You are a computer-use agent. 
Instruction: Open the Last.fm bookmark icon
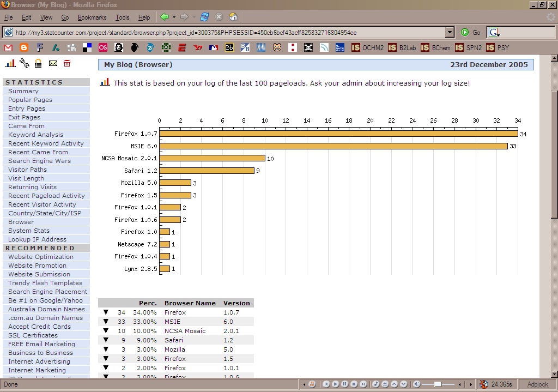pyautogui.click(x=103, y=47)
